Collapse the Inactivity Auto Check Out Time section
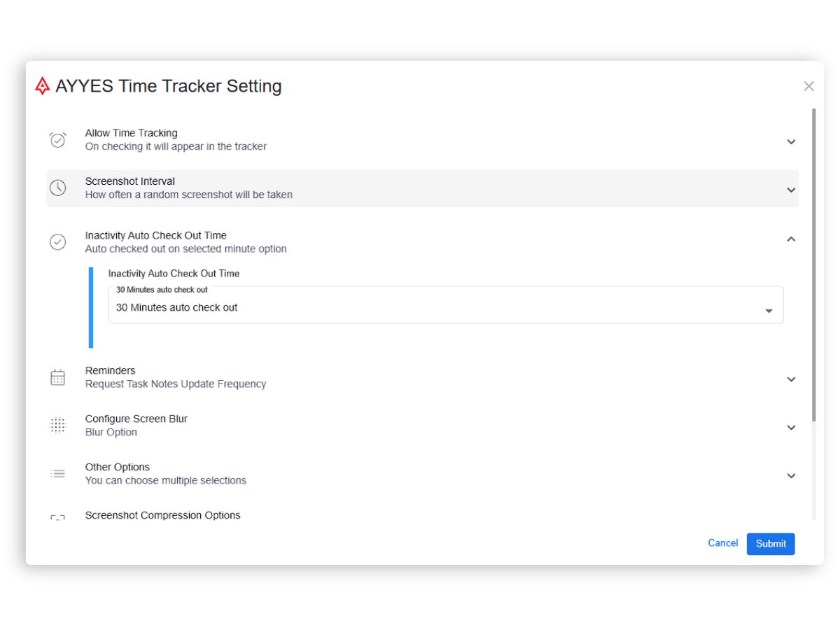This screenshot has width=840, height=630. pos(791,239)
